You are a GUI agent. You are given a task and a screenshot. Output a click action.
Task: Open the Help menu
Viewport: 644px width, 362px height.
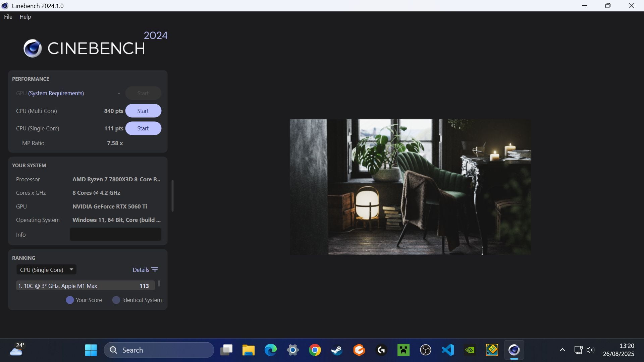(25, 17)
